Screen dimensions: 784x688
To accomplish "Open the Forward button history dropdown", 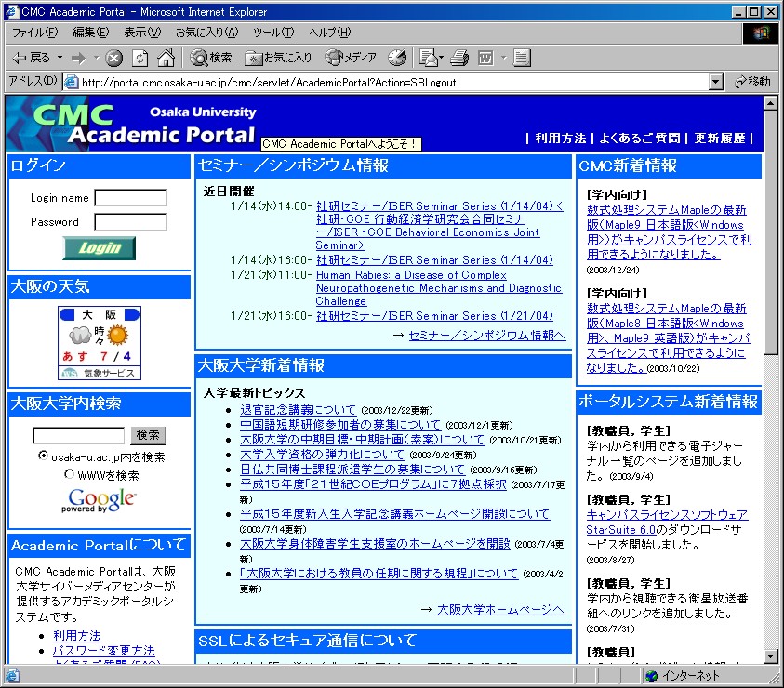I will click(x=96, y=58).
